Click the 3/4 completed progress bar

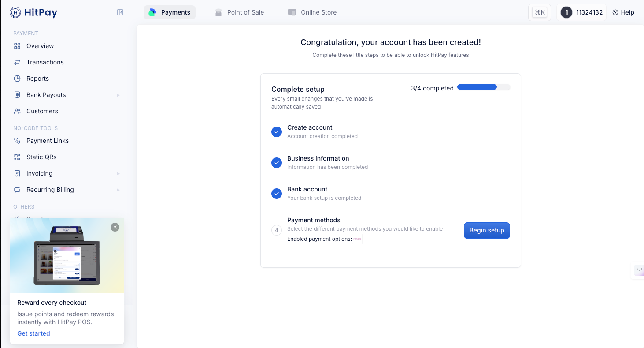[x=483, y=87]
